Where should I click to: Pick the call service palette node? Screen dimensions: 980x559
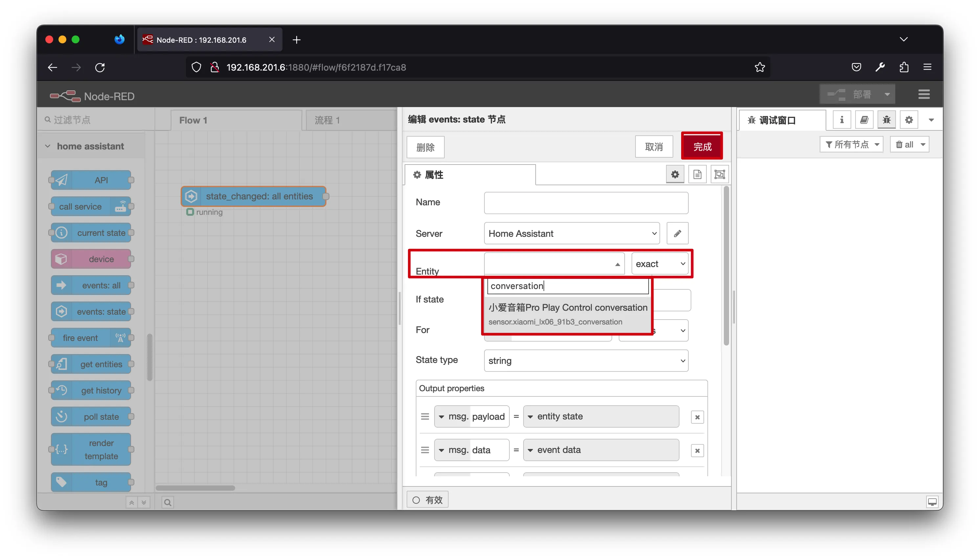click(91, 207)
